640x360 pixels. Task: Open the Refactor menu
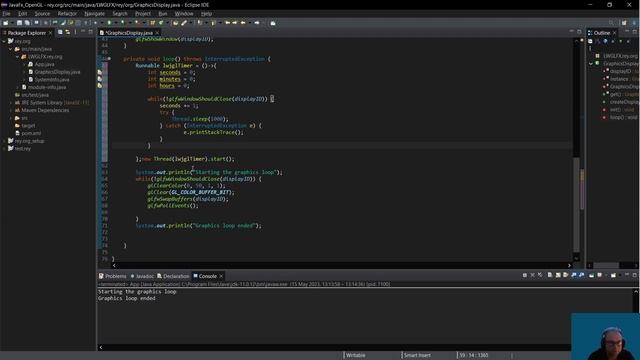coord(67,13)
